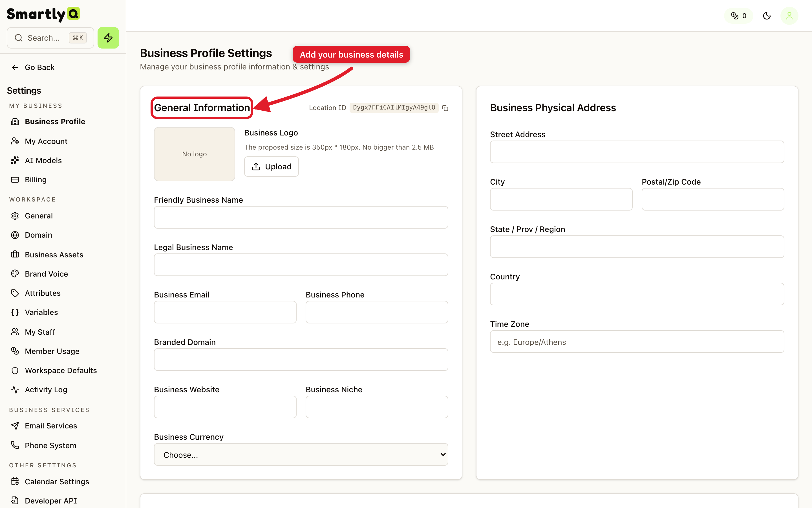Select Brand Voice menu item
The width and height of the screenshot is (812, 508).
(46, 274)
